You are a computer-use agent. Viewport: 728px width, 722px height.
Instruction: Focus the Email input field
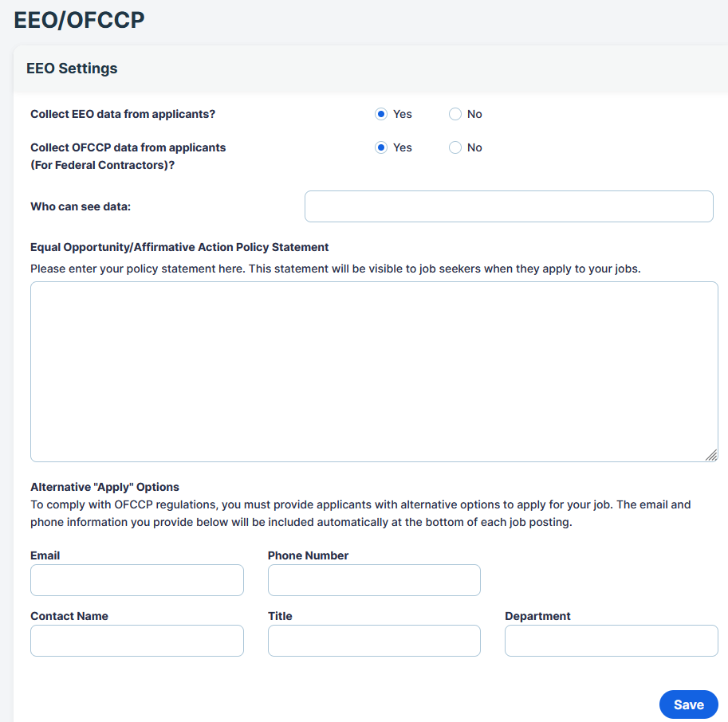coord(137,580)
